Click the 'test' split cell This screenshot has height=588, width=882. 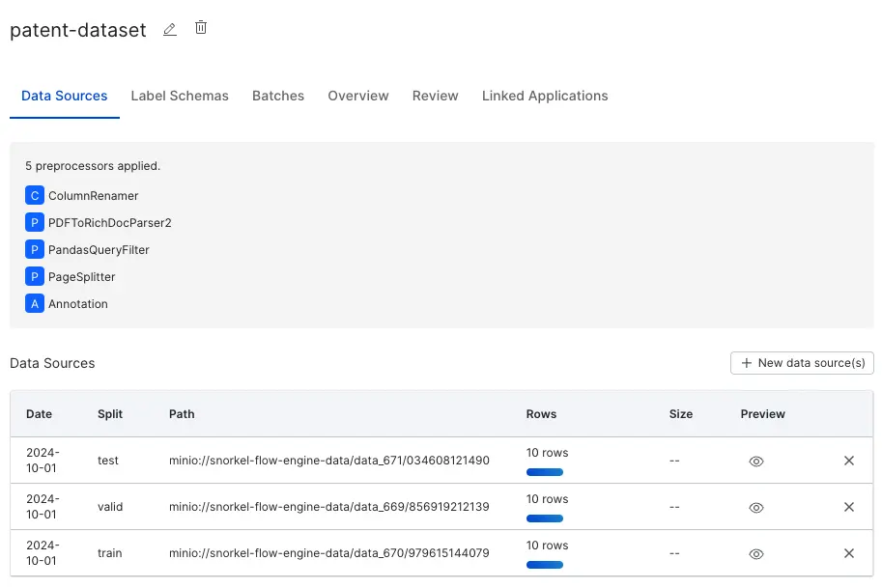pyautogui.click(x=108, y=461)
